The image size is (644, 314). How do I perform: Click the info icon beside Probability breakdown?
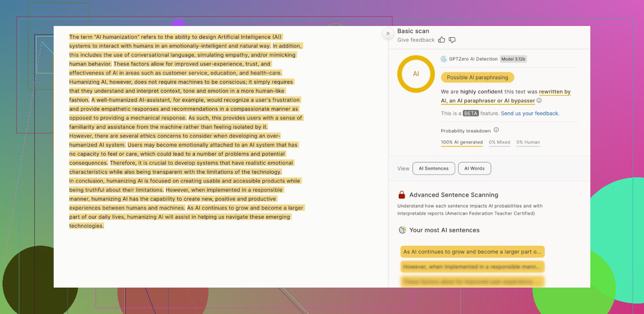click(x=496, y=130)
